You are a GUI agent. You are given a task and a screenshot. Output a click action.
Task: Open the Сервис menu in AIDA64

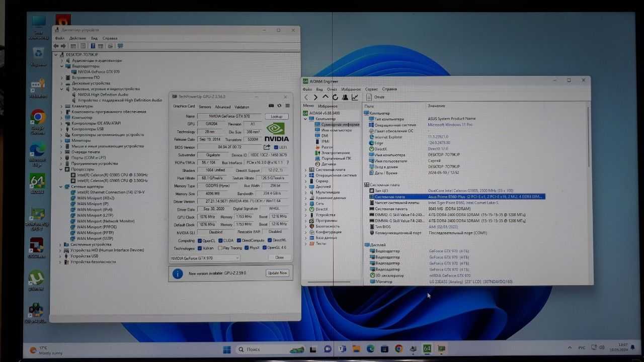click(x=371, y=89)
